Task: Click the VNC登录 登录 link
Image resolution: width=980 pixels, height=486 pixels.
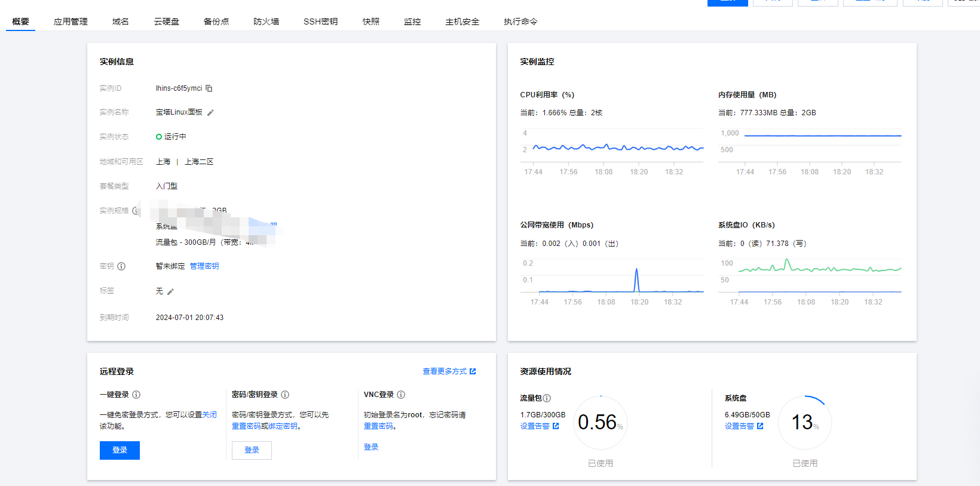Action: coord(371,447)
